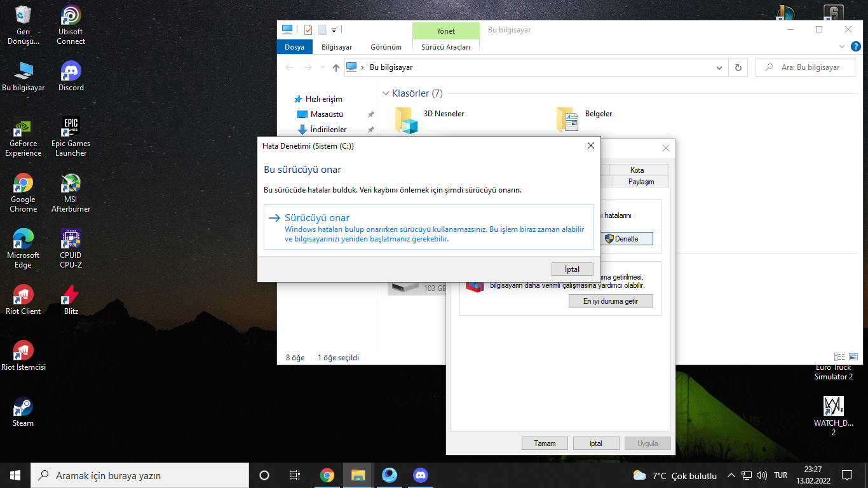Click the Euro Truck Simulator 2 label
868x488 pixels.
click(833, 372)
